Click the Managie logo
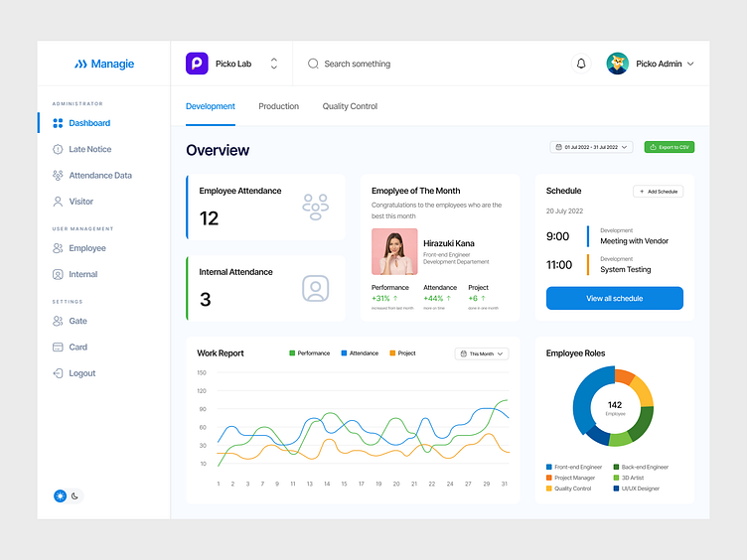 click(104, 64)
